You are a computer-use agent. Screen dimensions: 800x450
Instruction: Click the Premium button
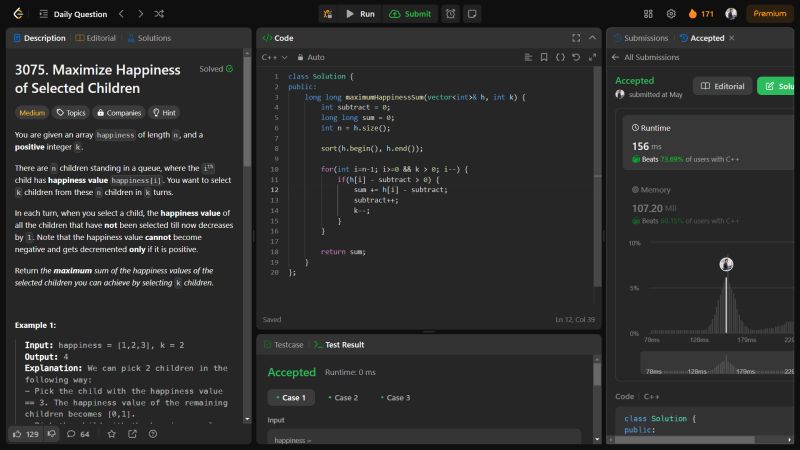coord(769,14)
